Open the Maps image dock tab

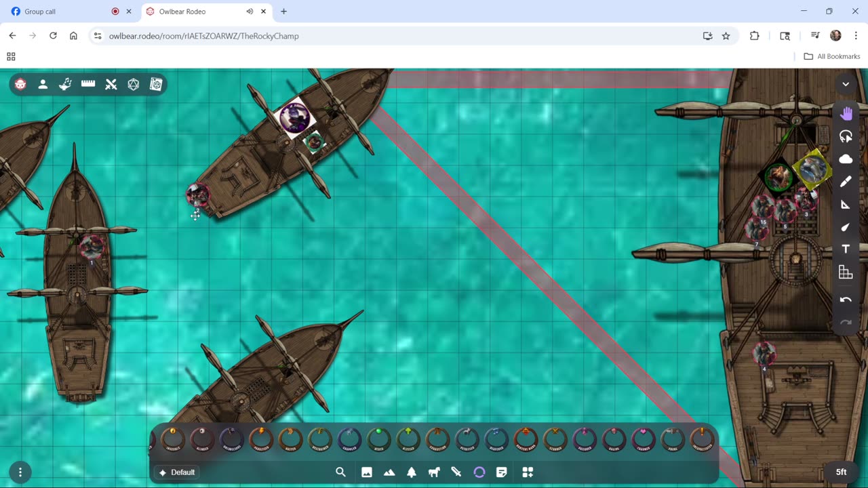(x=367, y=472)
